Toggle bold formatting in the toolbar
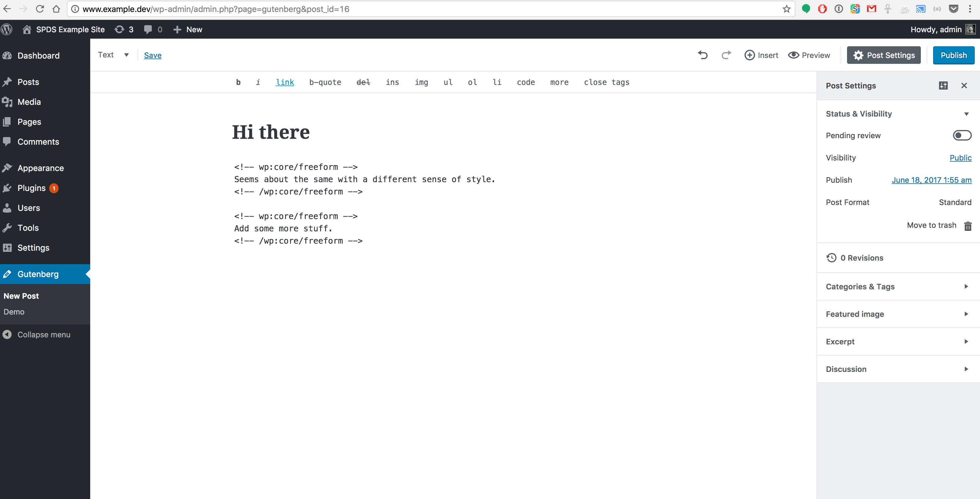This screenshot has height=499, width=980. (238, 82)
